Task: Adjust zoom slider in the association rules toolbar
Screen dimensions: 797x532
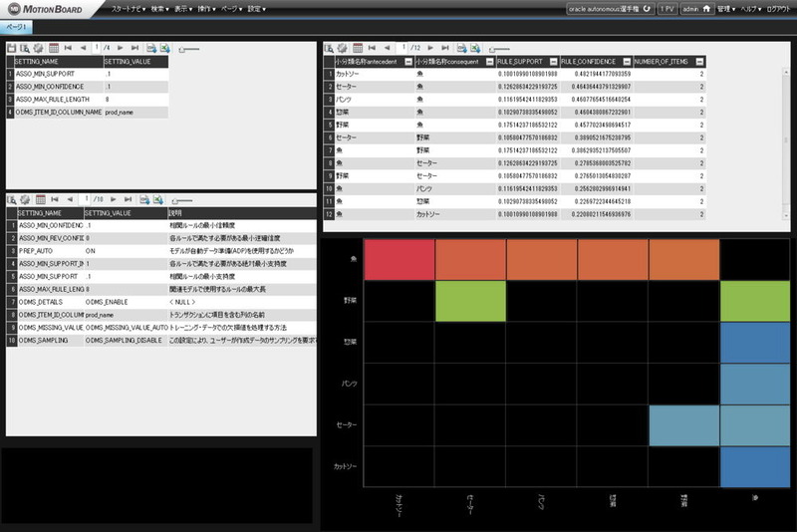Action: (x=499, y=49)
